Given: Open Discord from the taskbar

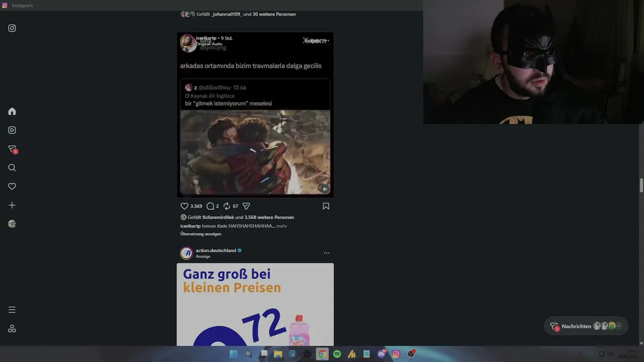Looking at the screenshot, I should coord(381,354).
